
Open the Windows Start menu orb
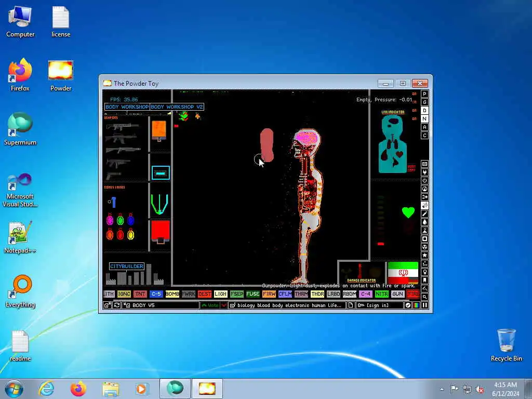pyautogui.click(x=14, y=389)
